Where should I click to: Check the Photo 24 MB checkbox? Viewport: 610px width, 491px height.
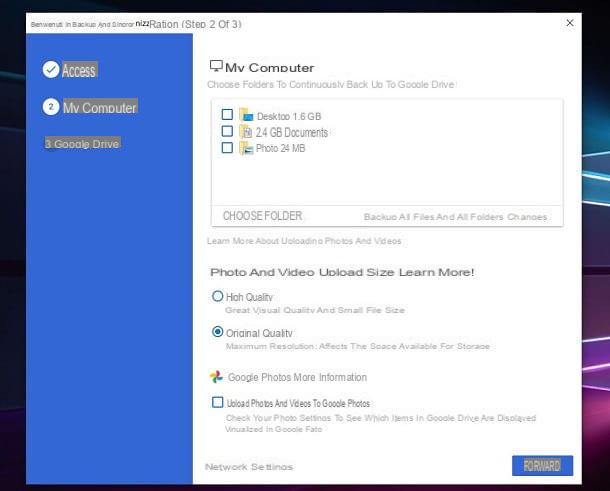click(x=227, y=147)
